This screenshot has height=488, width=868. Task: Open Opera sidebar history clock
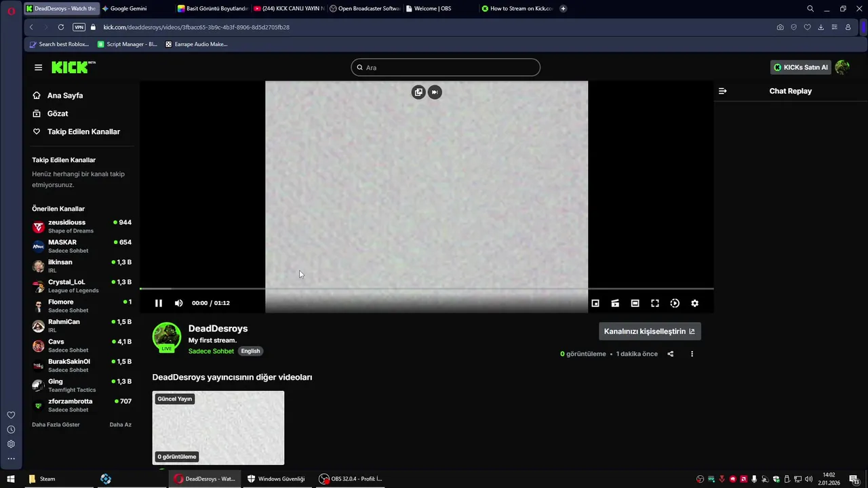[11, 430]
